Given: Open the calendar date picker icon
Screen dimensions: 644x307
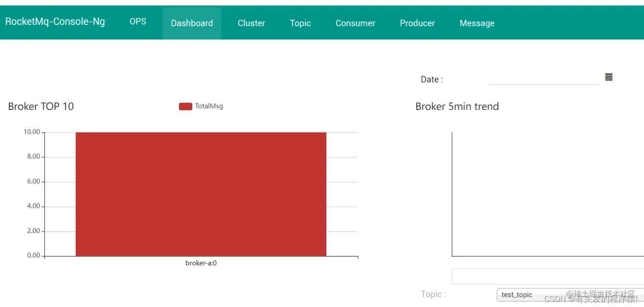Looking at the screenshot, I should 609,77.
